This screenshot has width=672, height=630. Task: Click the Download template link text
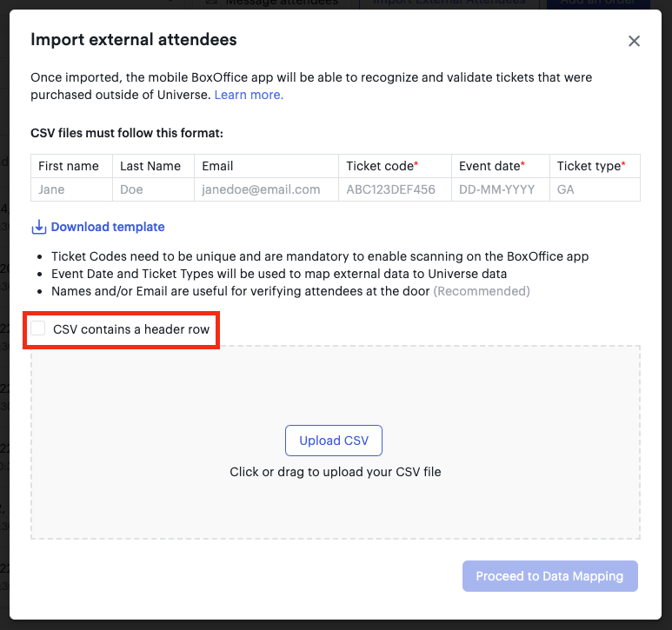[x=108, y=227]
